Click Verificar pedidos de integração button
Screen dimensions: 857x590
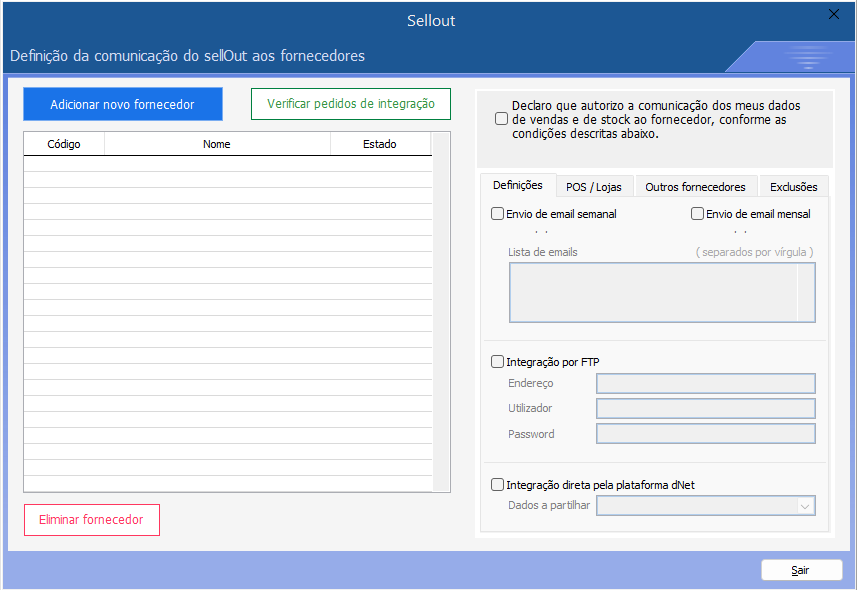(x=350, y=104)
